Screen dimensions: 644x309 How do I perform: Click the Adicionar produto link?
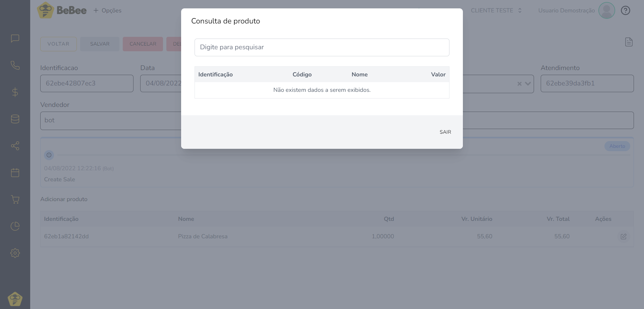click(64, 199)
